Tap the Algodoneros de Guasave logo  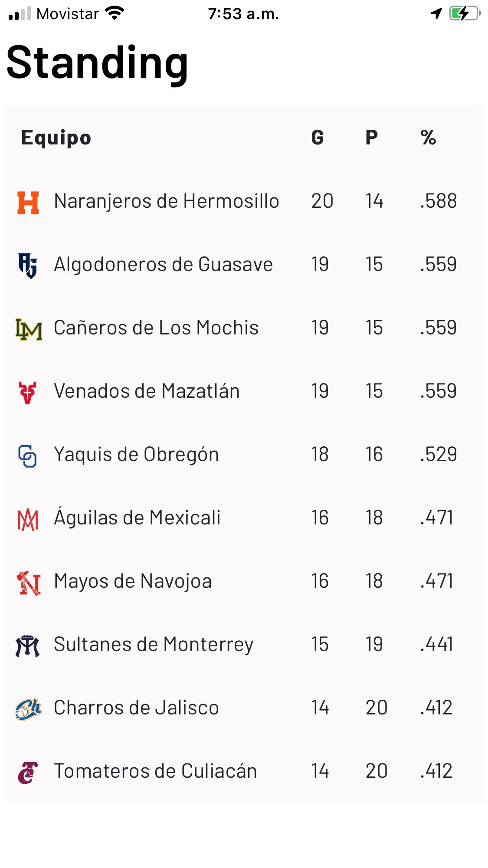[x=28, y=265]
